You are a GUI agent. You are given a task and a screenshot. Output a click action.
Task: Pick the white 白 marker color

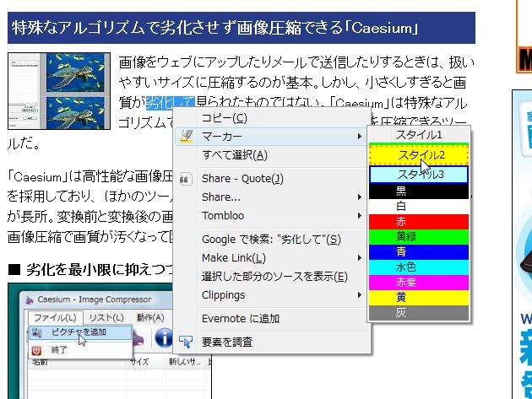click(419, 207)
